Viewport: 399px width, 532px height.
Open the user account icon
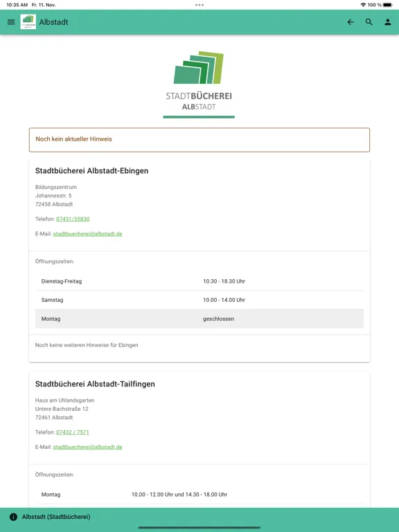[387, 22]
